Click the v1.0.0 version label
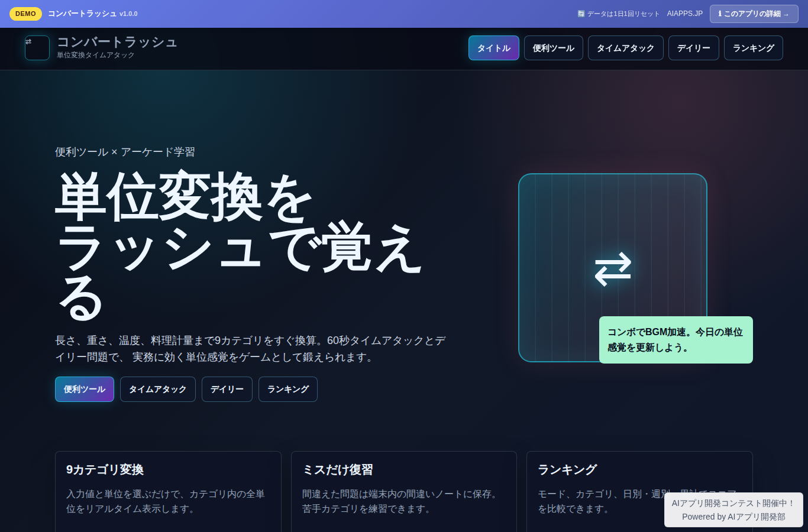808x532 pixels. (128, 14)
